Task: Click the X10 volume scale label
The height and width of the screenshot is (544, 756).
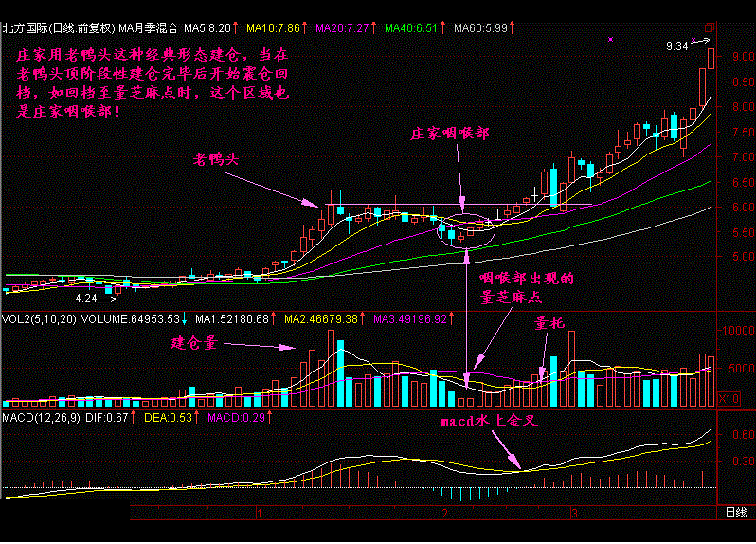Action: 727,397
